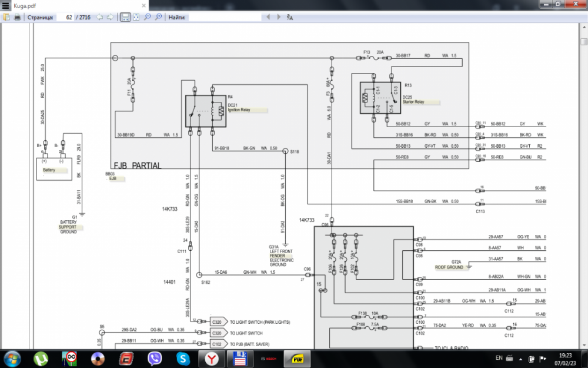Switch to the Bosch app on taskbar
The height and width of the screenshot is (368, 588).
[268, 359]
